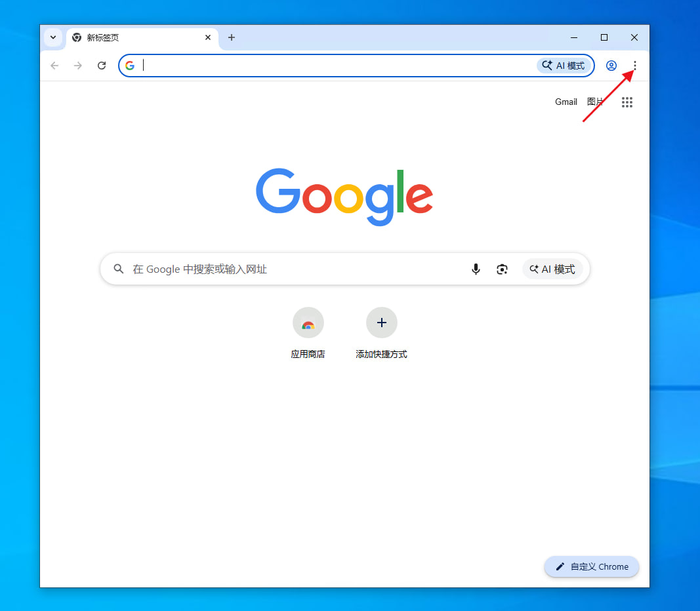Screen dimensions: 700x611
Task: Go back with the left arrow
Action: tap(54, 66)
